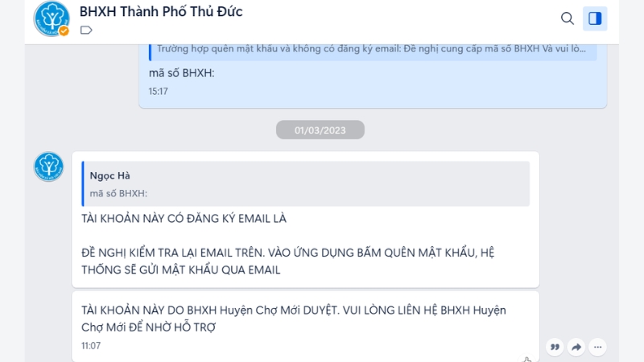
Task: Select the 'TÀI KHOẢN NÀY CÓ ĐĂNG KÝ EMAIL' message
Action: point(184,218)
